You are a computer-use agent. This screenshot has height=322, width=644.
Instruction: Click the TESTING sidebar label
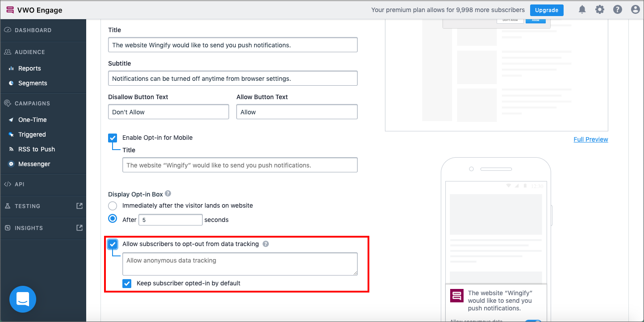pos(27,206)
